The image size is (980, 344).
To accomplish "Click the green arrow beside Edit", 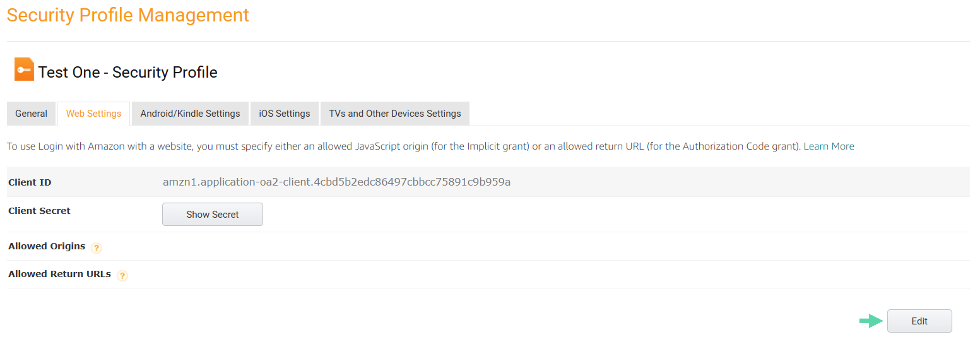I will pyautogui.click(x=871, y=321).
